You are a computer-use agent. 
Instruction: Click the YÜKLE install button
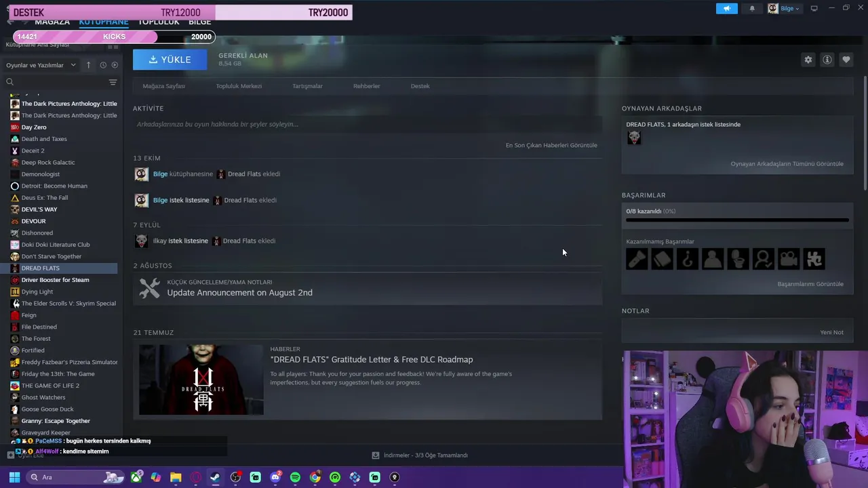pyautogui.click(x=170, y=60)
